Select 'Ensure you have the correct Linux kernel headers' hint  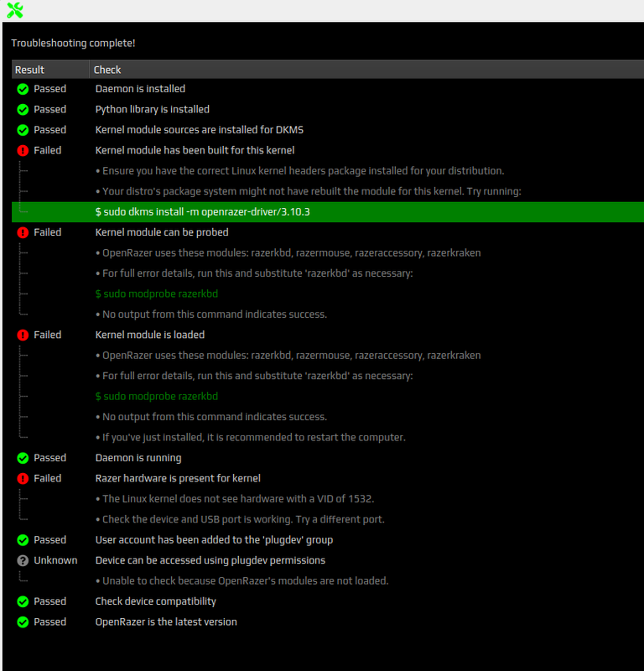tap(328, 171)
